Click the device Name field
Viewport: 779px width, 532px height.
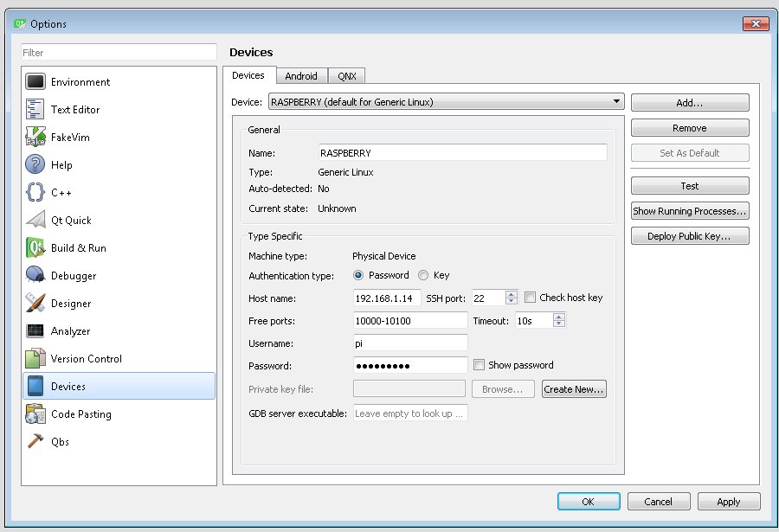(x=462, y=152)
